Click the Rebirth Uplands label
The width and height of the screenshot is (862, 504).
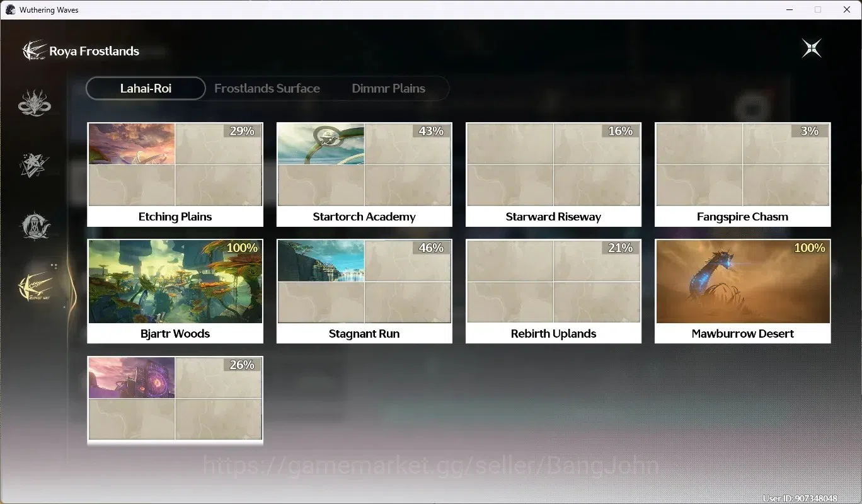[553, 334]
